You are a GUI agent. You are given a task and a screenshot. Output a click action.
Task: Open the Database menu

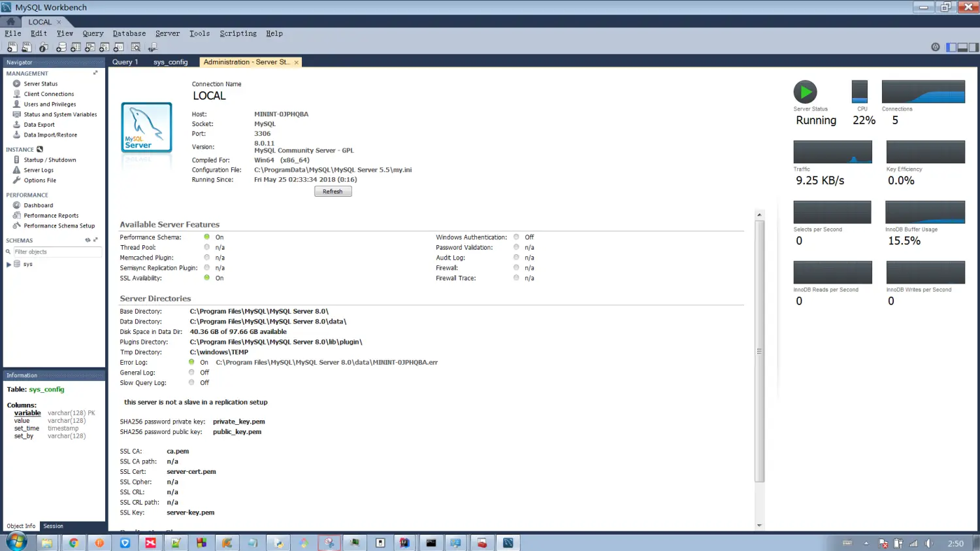129,33
